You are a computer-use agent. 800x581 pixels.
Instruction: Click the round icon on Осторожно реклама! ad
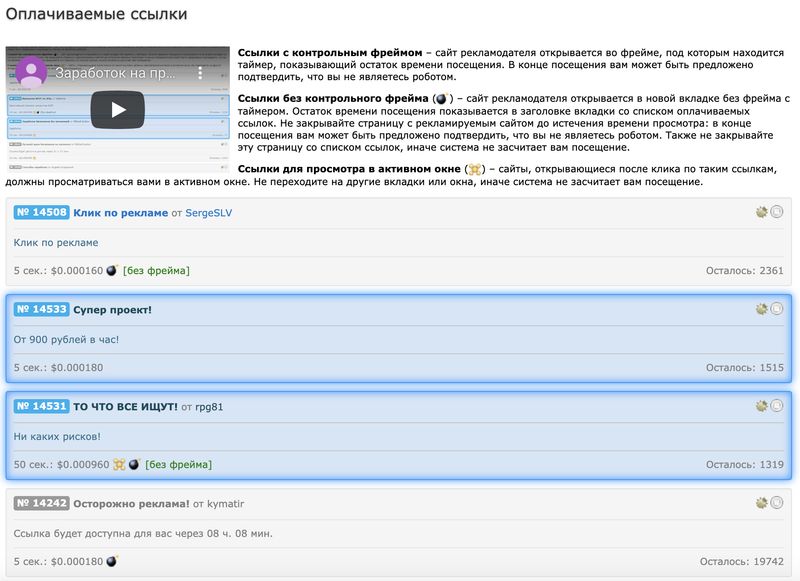pos(777,503)
